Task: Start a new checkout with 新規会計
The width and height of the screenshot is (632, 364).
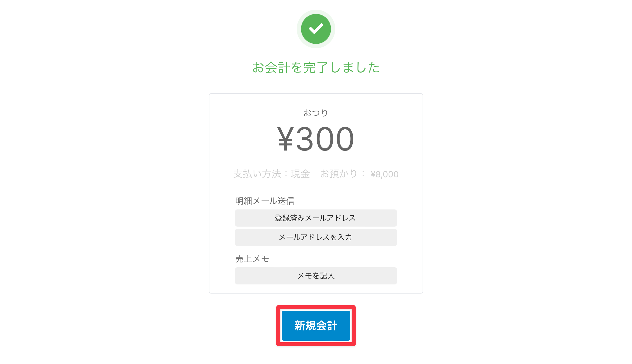Action: [x=316, y=325]
